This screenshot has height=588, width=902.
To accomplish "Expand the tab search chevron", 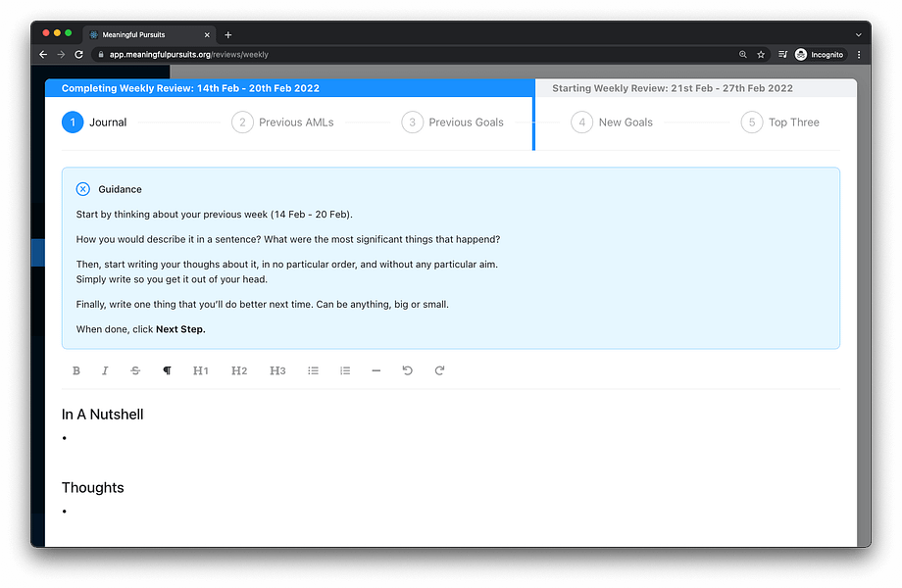I will 858,35.
